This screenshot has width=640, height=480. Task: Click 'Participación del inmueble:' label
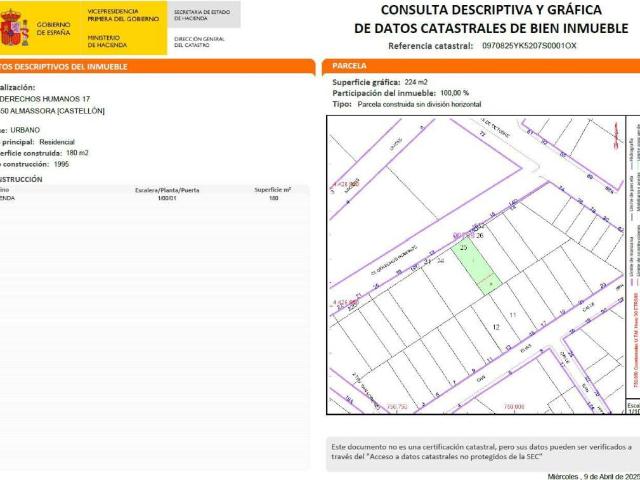click(x=384, y=93)
